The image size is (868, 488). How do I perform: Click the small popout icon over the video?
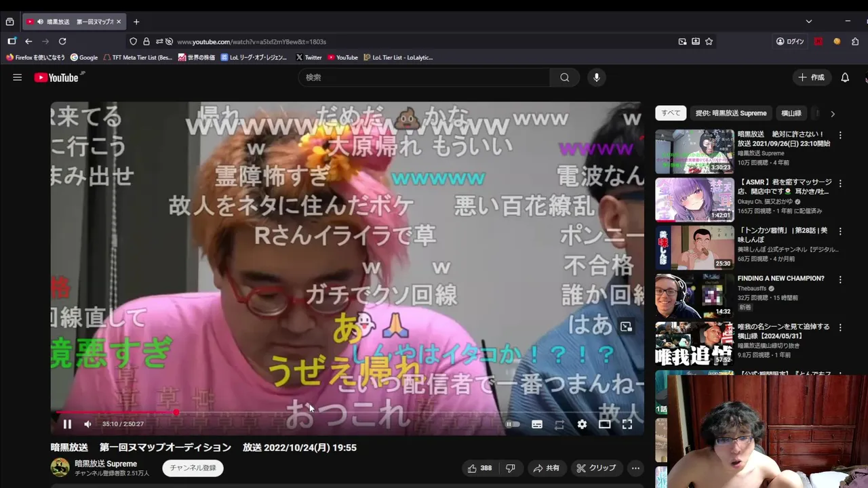coord(626,327)
